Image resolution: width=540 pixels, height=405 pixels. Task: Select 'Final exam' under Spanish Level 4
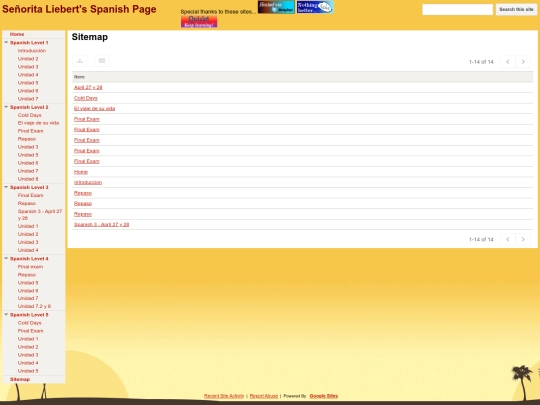[30, 267]
